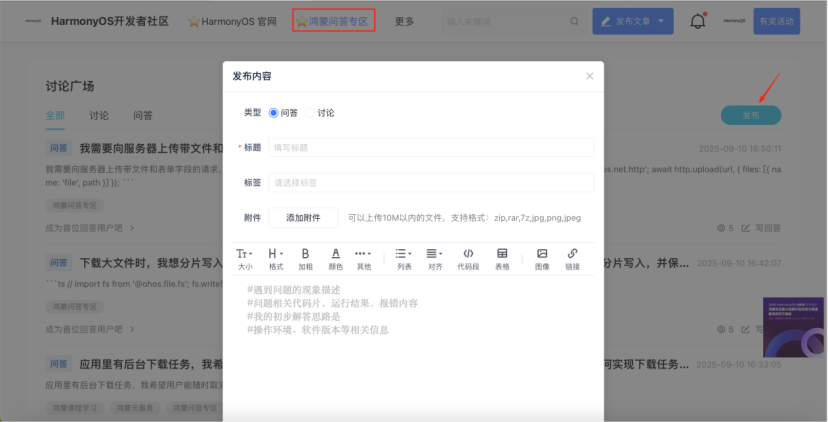This screenshot has height=422, width=828.
Task: Open post 应用里有后台下载任务
Action: pyautogui.click(x=151, y=364)
